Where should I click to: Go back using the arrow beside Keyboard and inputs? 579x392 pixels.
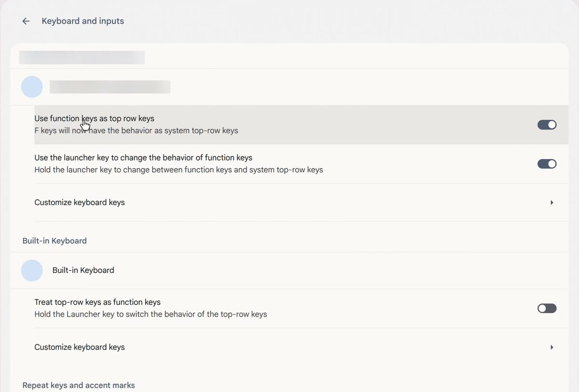(x=26, y=21)
